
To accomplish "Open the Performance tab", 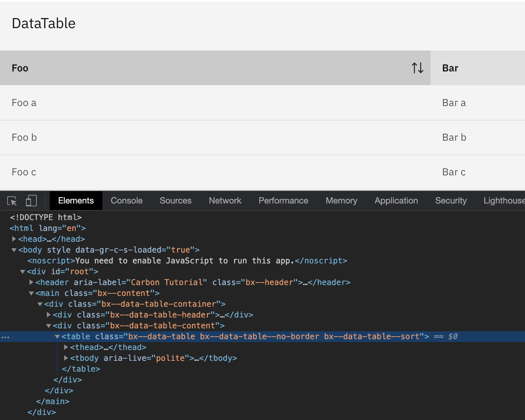I will [283, 201].
